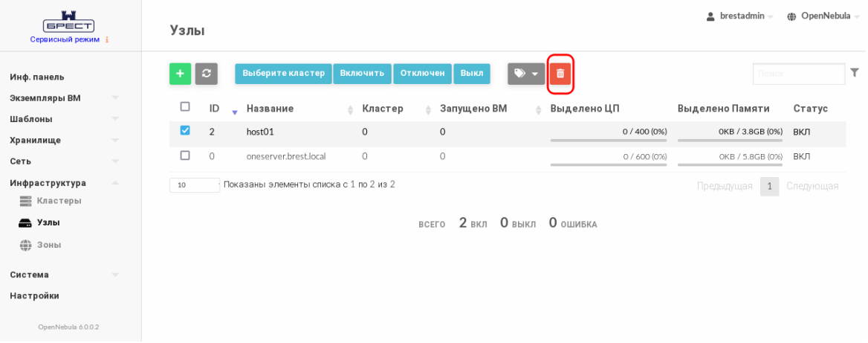Screen dimensions: 868x343
Task: Open Инф. панель menu item
Action: coord(37,77)
